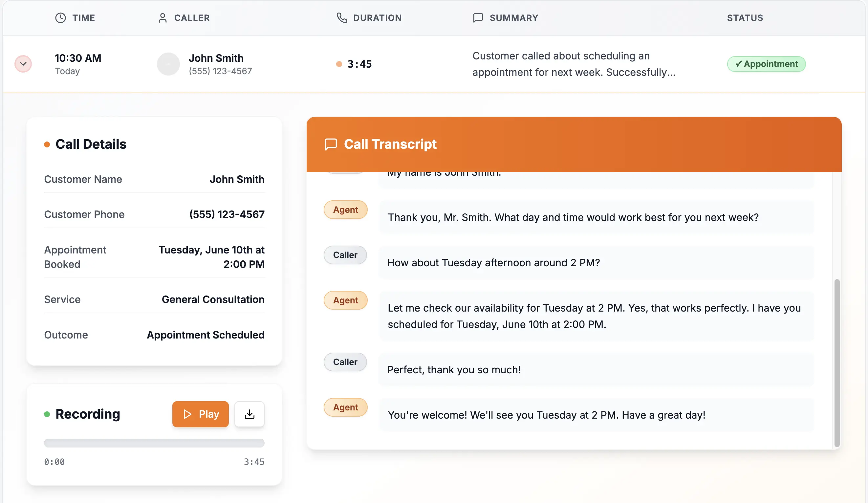Click the truncated call summary text

[x=574, y=64]
